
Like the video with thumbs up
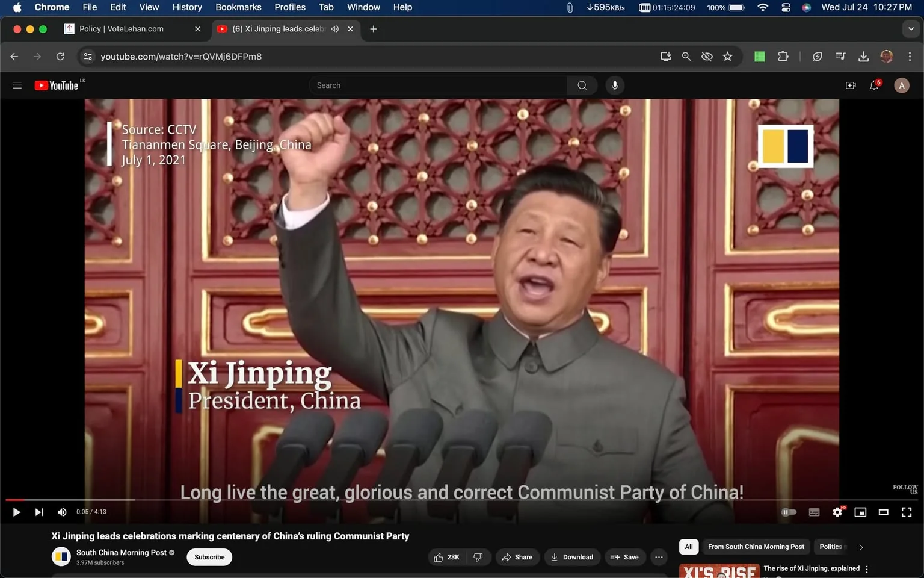click(x=440, y=557)
